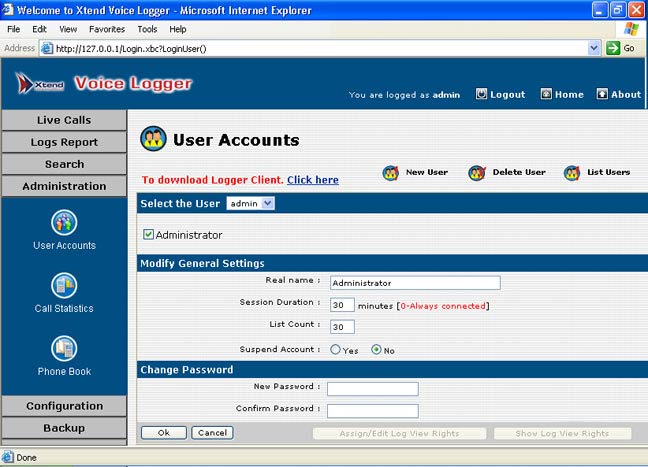Select No for Suspend Account
Screen dimensions: 648x467
tap(376, 350)
